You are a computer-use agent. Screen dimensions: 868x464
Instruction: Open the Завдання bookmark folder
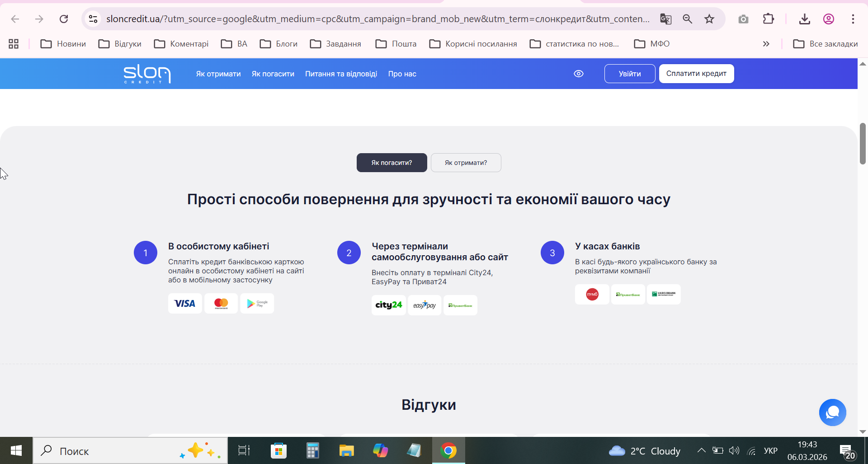click(x=335, y=44)
